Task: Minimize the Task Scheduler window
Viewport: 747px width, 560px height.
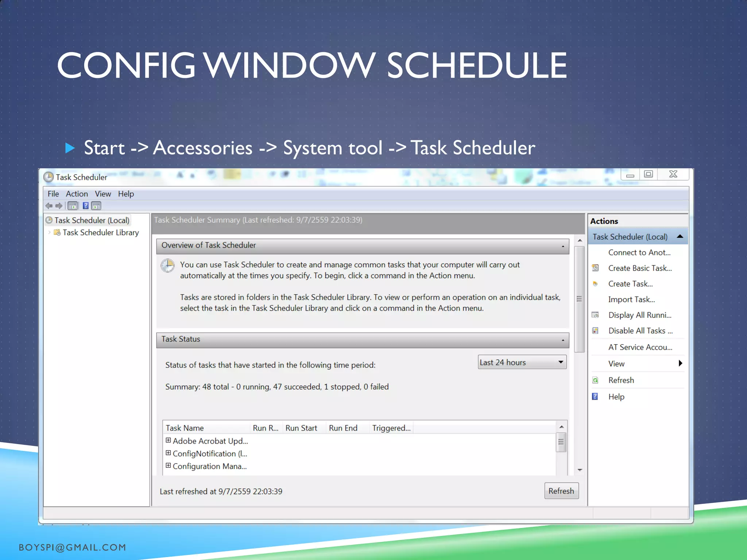Action: click(x=630, y=174)
